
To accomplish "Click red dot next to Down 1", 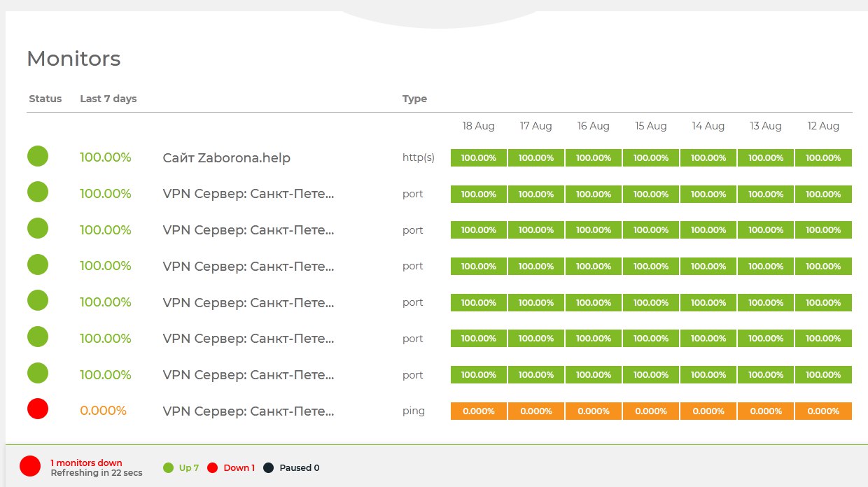I will [213, 467].
